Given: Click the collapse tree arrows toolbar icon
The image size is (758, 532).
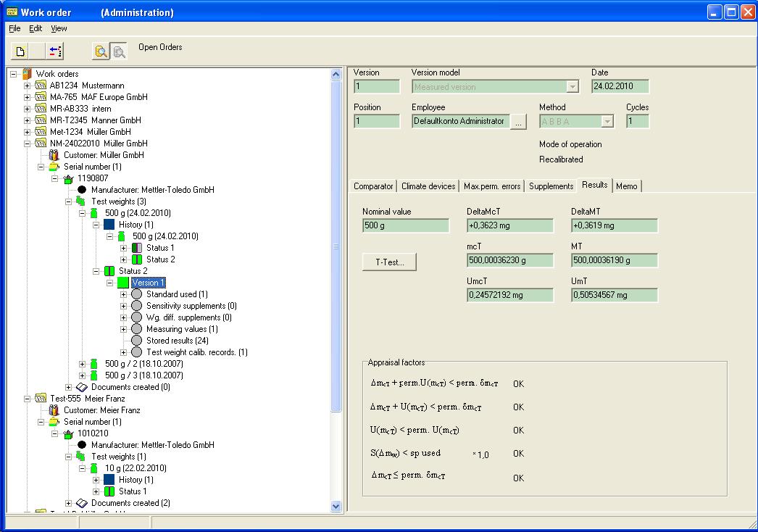Looking at the screenshot, I should click(55, 51).
